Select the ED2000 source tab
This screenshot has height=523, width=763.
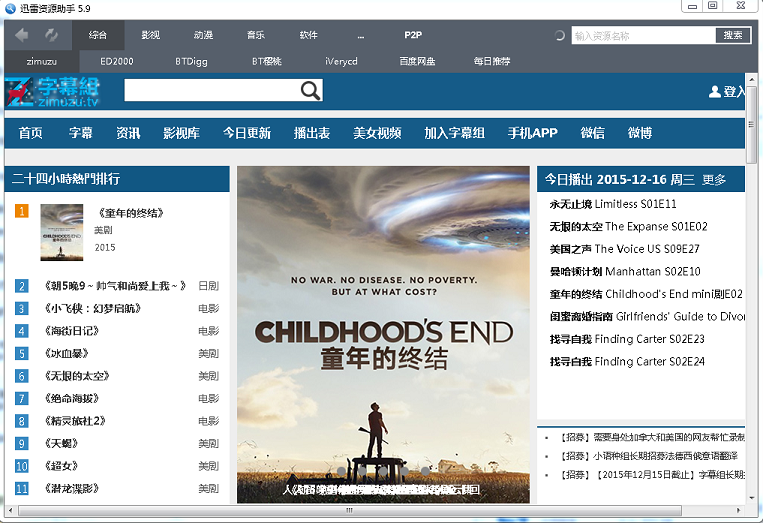click(116, 61)
